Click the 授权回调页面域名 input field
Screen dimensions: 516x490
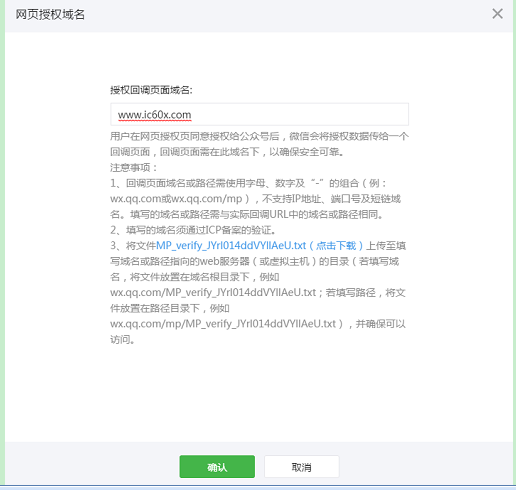pos(259,114)
